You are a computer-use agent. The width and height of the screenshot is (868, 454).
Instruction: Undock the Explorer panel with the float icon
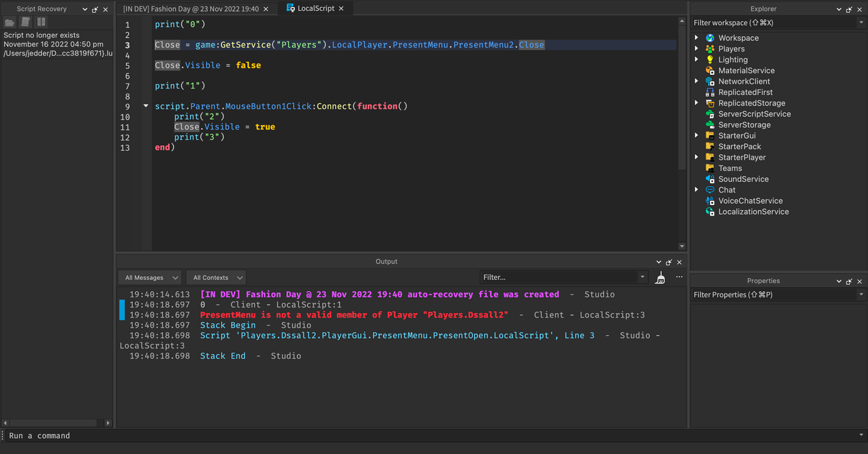coord(849,9)
